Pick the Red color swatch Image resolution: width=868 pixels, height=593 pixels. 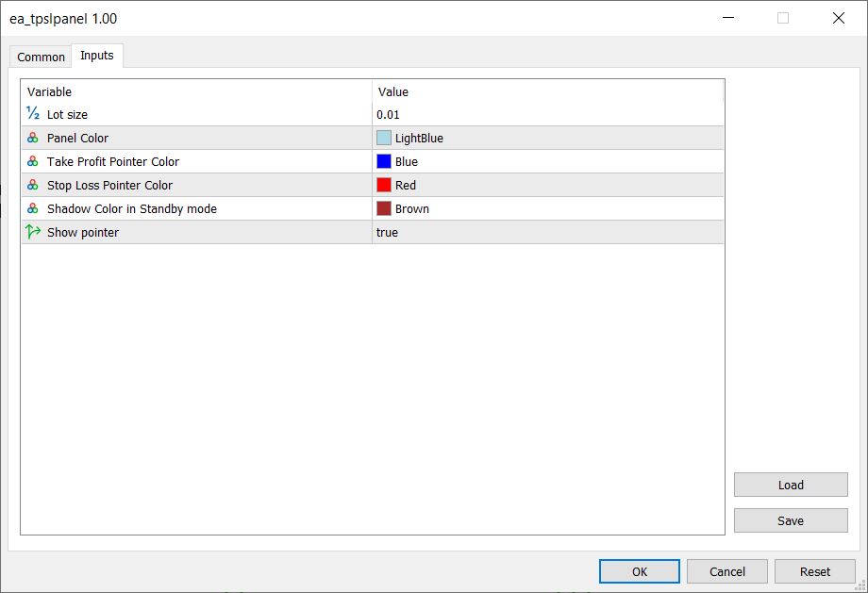[x=384, y=185]
